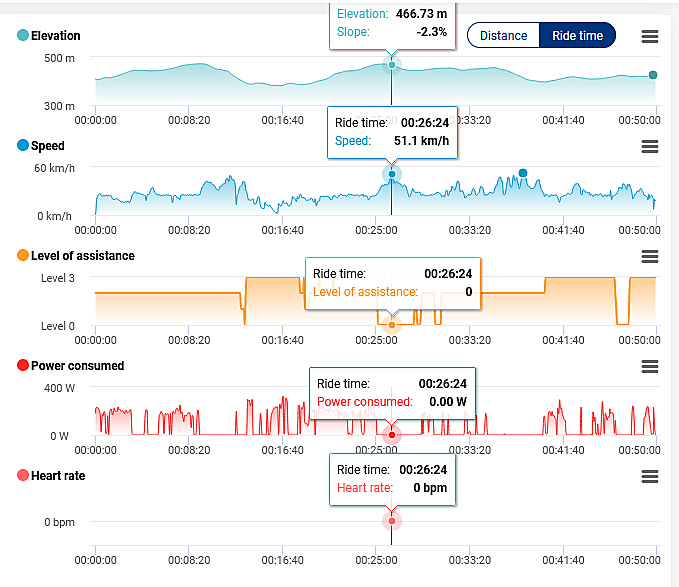The height and width of the screenshot is (587, 679).
Task: Click the highlighted point on the Elevation curve
Action: [392, 65]
